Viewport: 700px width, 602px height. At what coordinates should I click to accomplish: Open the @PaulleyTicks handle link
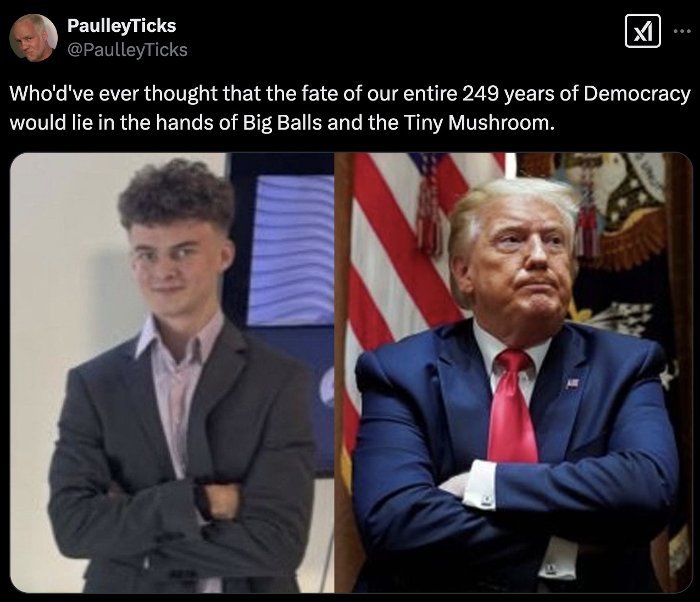tap(127, 50)
